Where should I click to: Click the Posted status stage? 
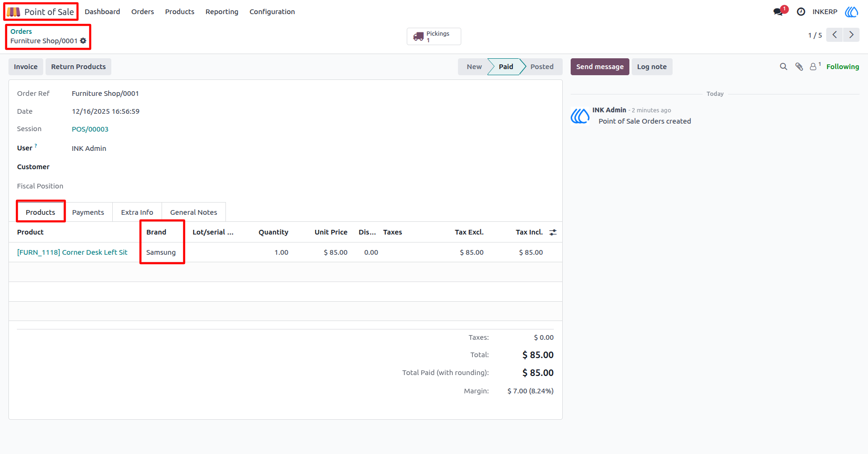(542, 67)
